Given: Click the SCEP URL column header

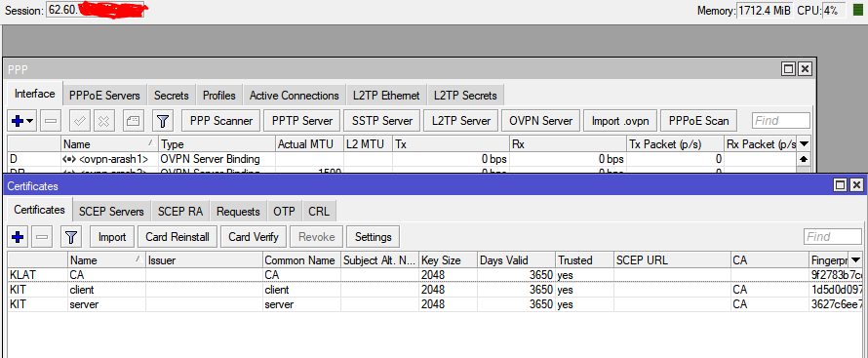Looking at the screenshot, I should coord(672,260).
